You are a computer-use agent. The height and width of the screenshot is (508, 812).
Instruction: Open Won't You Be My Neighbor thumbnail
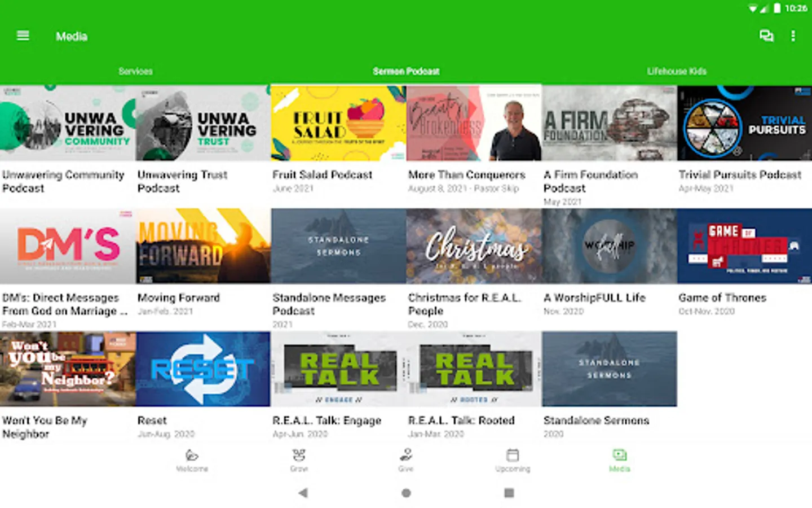point(68,369)
